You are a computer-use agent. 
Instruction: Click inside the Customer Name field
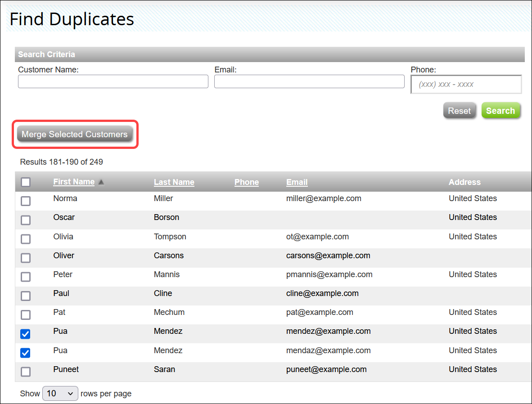pos(113,81)
